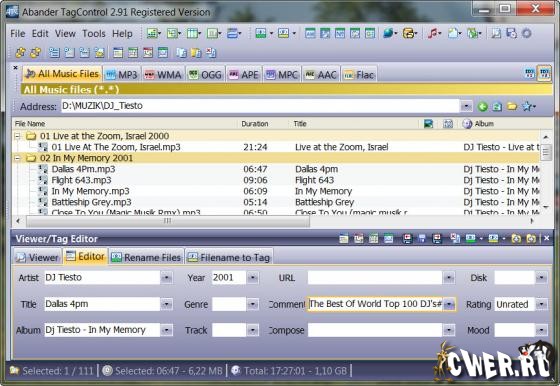Switch to the Rename Files tab

click(x=146, y=257)
